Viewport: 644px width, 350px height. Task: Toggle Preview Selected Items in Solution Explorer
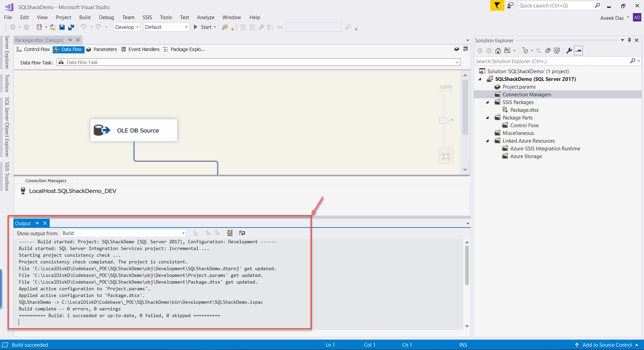point(578,51)
